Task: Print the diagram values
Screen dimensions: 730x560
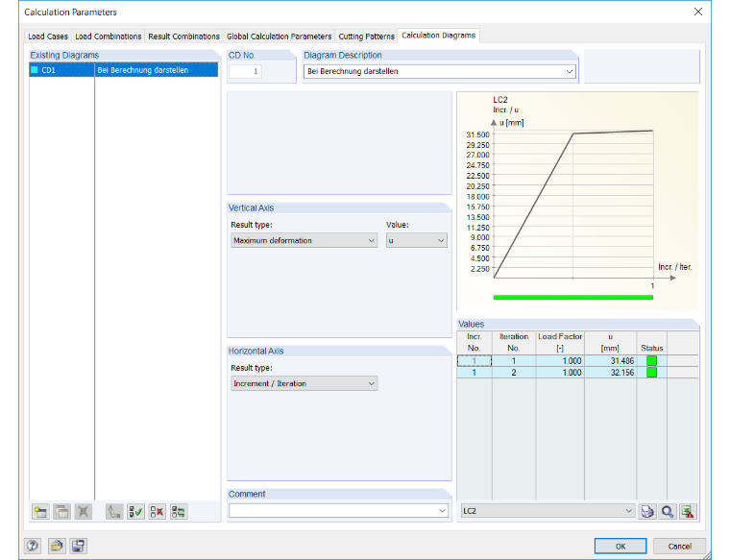Action: point(647,512)
